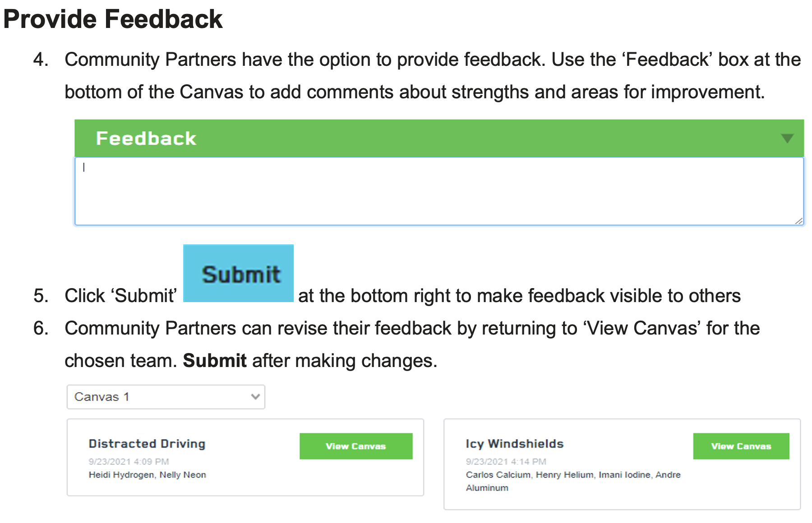The width and height of the screenshot is (812, 523).
Task: Click inside the Feedback text box
Action: coord(438,191)
